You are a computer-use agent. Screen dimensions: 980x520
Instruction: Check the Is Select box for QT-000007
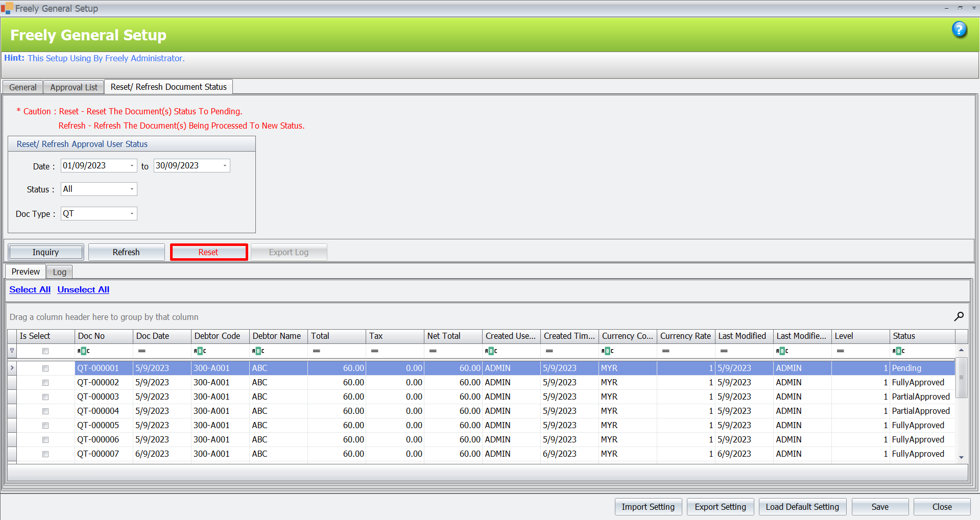pos(45,454)
